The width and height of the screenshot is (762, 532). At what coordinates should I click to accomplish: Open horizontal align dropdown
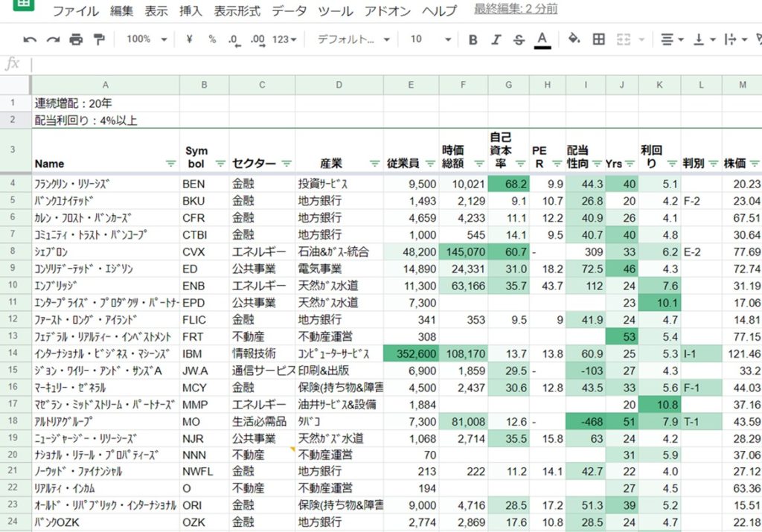tap(673, 40)
